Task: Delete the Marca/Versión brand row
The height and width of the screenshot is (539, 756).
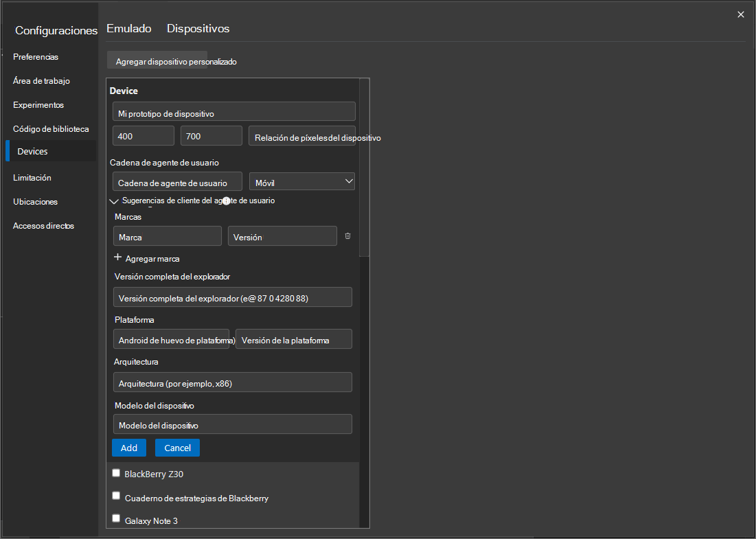Action: (x=347, y=236)
